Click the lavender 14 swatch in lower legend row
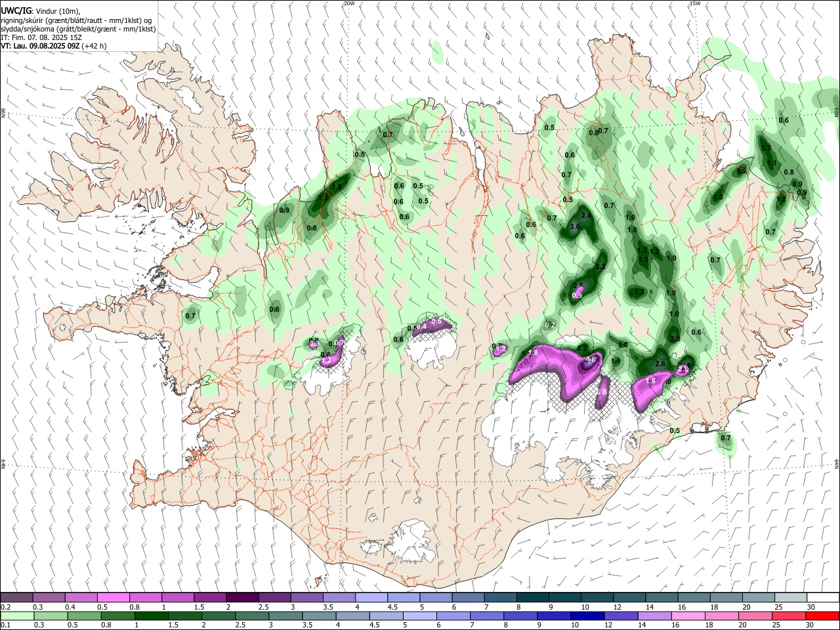 [654, 616]
